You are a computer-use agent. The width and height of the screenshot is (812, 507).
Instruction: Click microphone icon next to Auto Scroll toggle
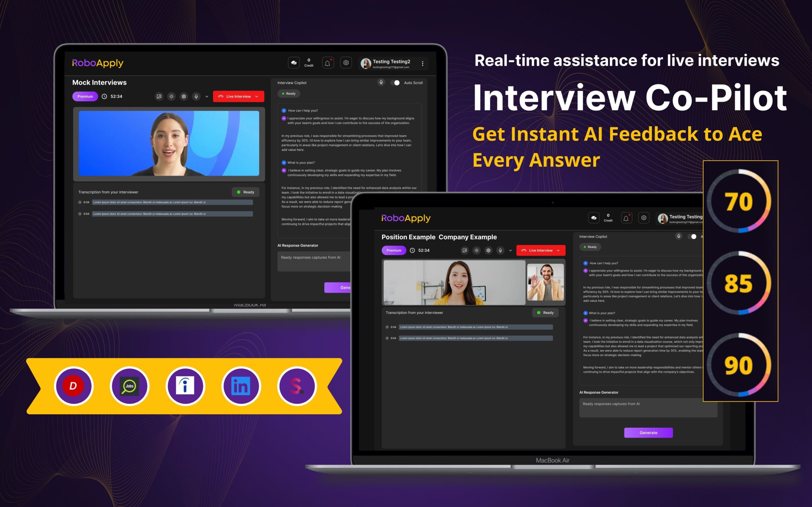pyautogui.click(x=381, y=82)
